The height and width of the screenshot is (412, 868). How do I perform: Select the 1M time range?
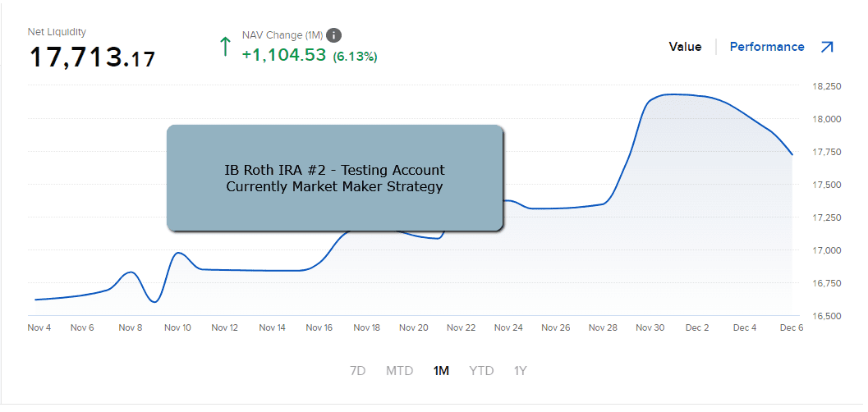[441, 371]
